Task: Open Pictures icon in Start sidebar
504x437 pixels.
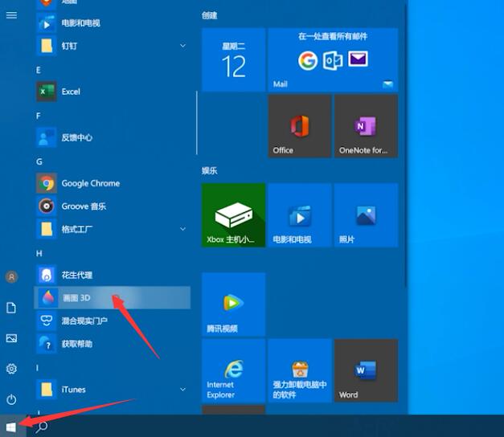Action: click(11, 338)
